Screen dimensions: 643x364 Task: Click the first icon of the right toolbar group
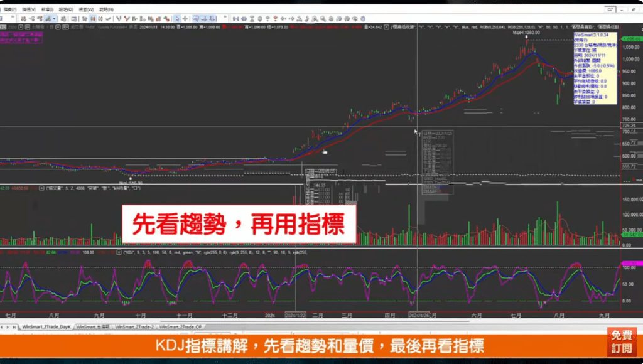click(235, 18)
